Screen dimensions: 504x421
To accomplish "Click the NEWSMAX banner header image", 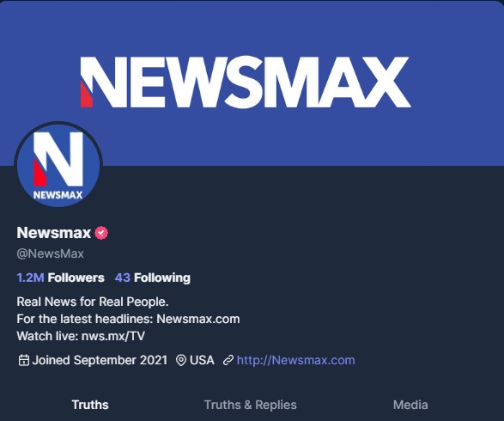I will pos(252,83).
